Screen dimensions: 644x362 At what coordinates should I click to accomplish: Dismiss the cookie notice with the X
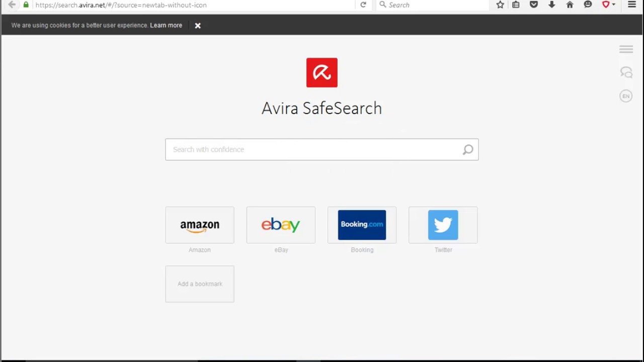click(198, 26)
